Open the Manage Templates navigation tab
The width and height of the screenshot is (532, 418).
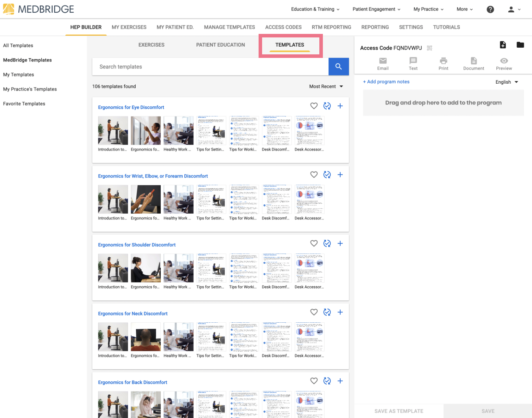(229, 27)
